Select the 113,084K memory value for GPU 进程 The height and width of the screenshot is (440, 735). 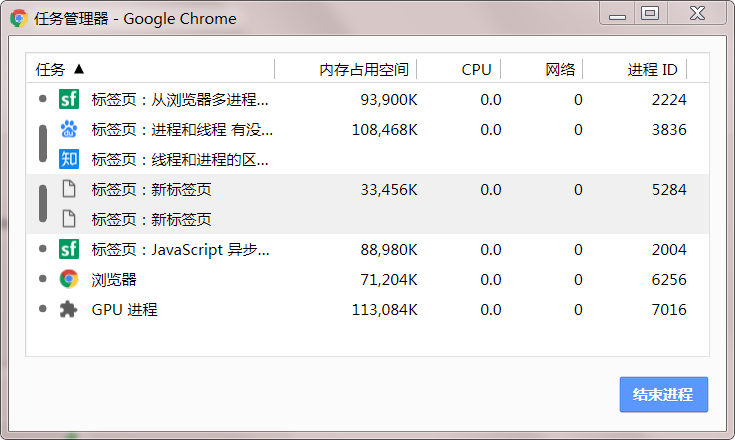[x=384, y=309]
